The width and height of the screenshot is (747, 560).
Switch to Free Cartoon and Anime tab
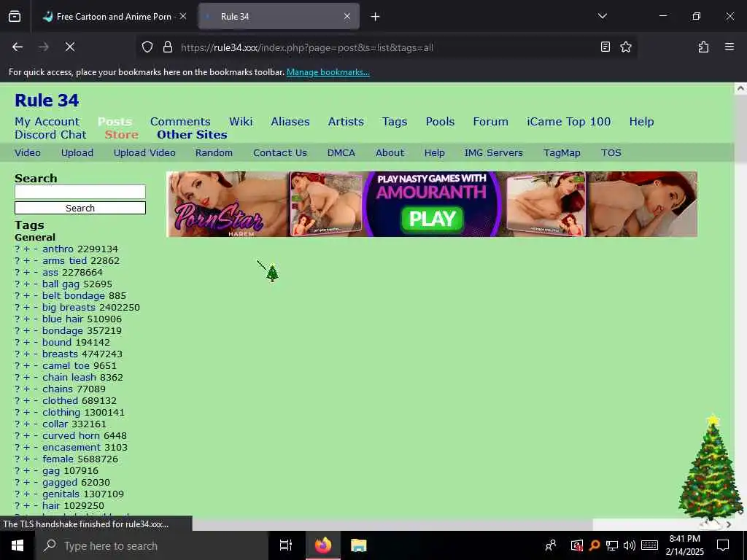pos(114,16)
